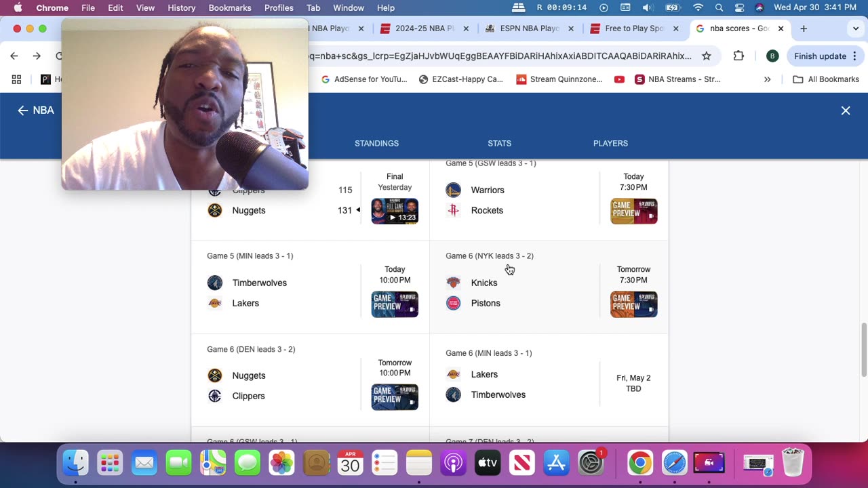
Task: Launch Podcasts from the dock
Action: point(453,463)
